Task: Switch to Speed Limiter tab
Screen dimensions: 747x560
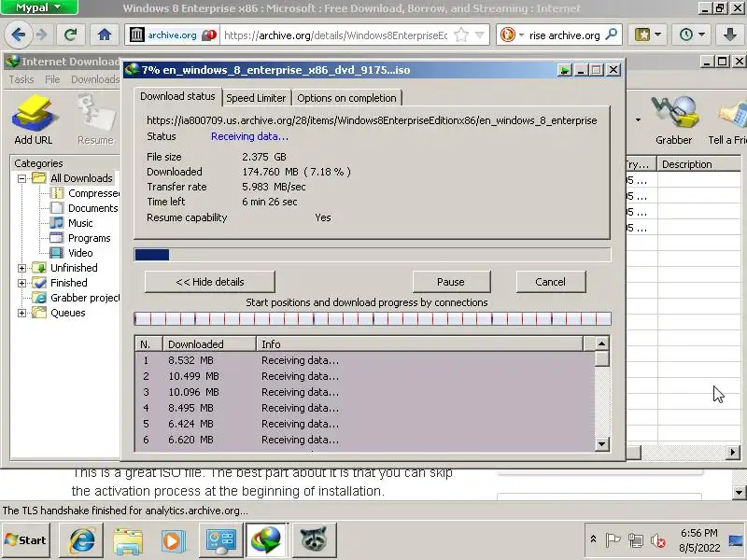Action: tap(256, 98)
